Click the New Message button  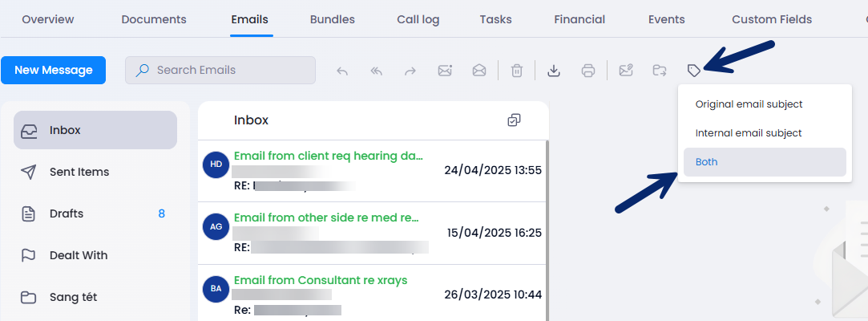click(53, 71)
